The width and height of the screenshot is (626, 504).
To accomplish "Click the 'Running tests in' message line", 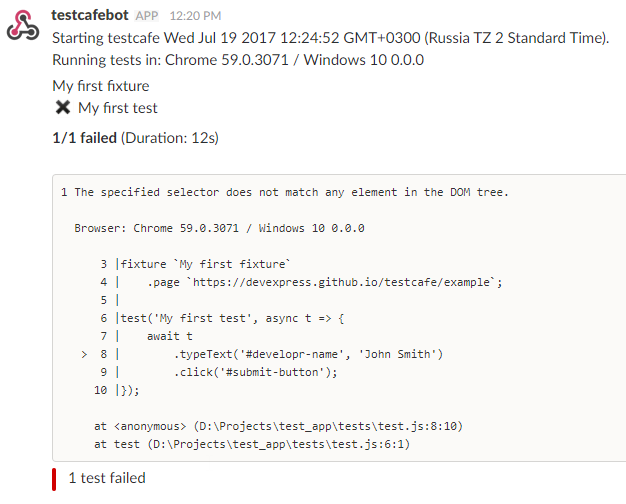I will tap(238, 60).
